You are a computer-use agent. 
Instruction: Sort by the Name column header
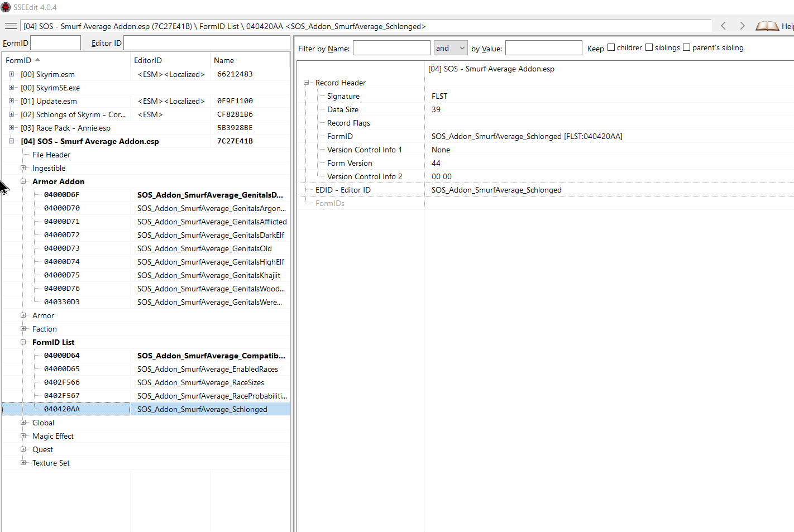tap(250, 60)
